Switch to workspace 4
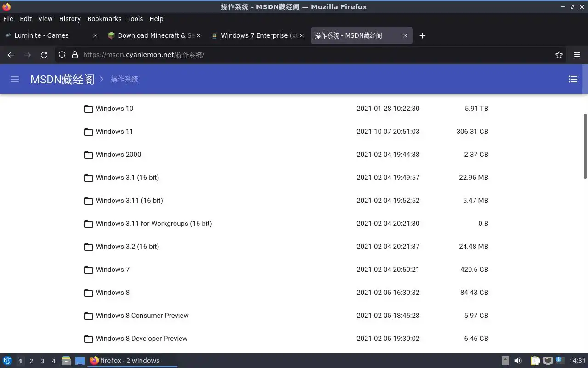 point(53,361)
